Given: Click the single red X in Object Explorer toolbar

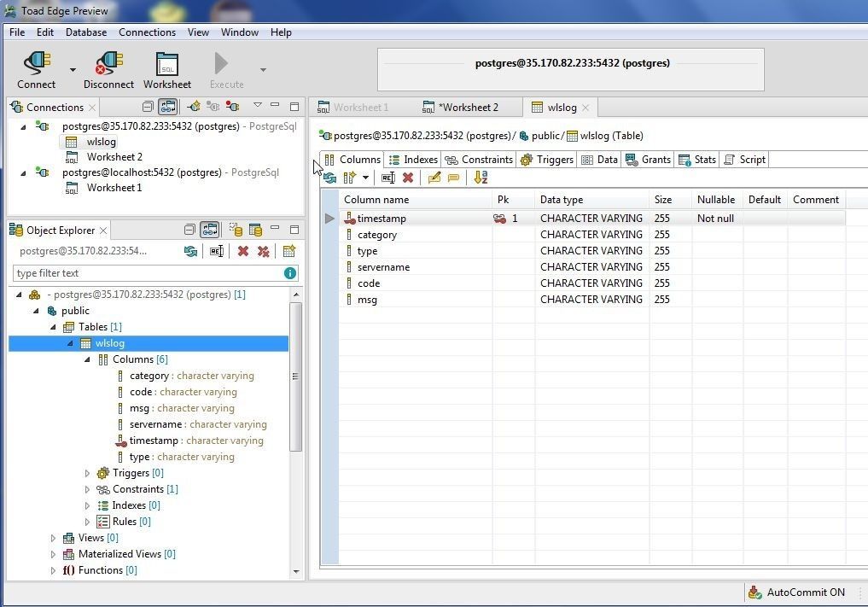Looking at the screenshot, I should pos(243,252).
